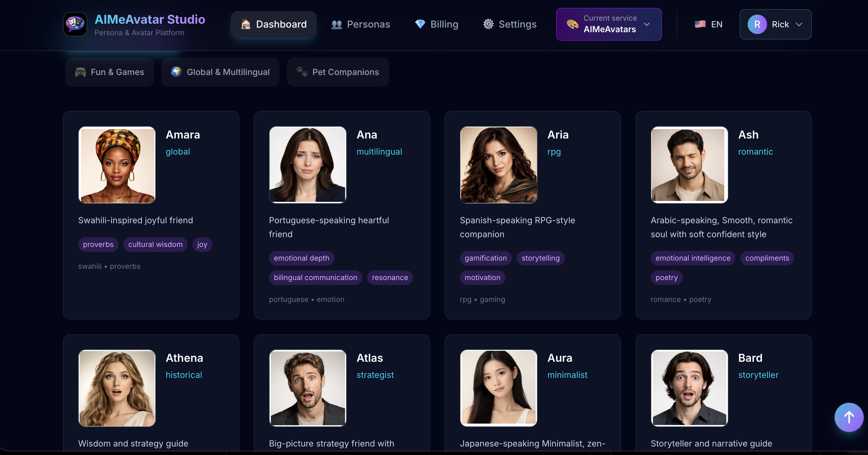Viewport: 868px width, 455px height.
Task: Select the Dashboard home icon
Action: click(246, 24)
